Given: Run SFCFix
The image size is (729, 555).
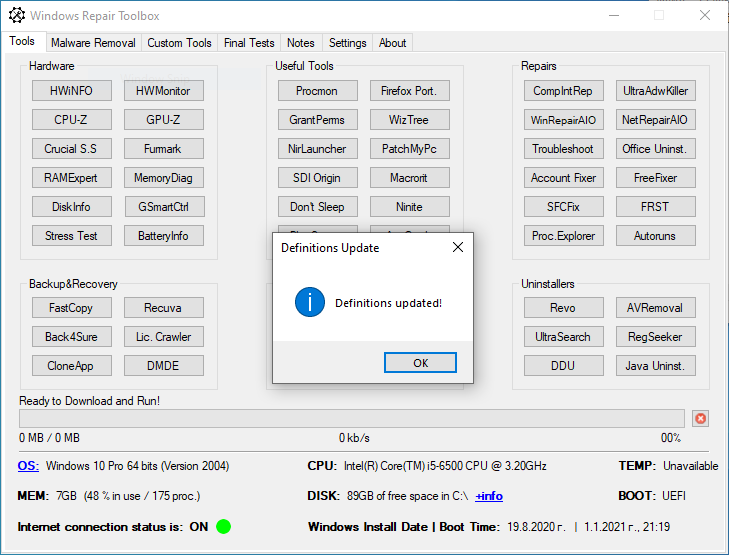Looking at the screenshot, I should (x=563, y=206).
